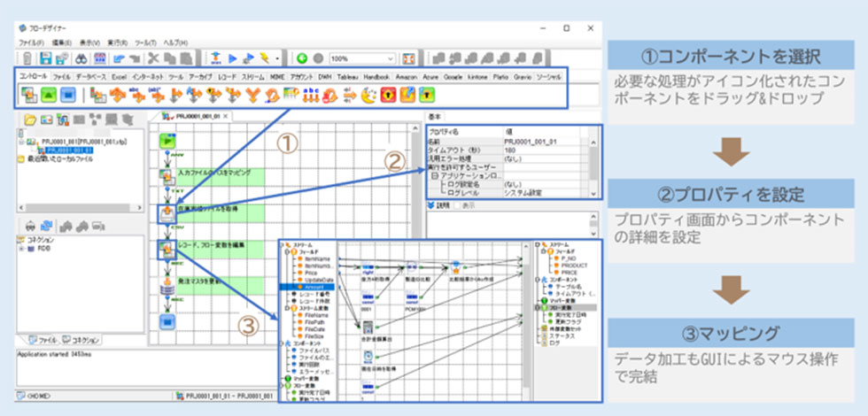
Task: Click the scissors Cut toolbar icon
Action: (x=153, y=58)
